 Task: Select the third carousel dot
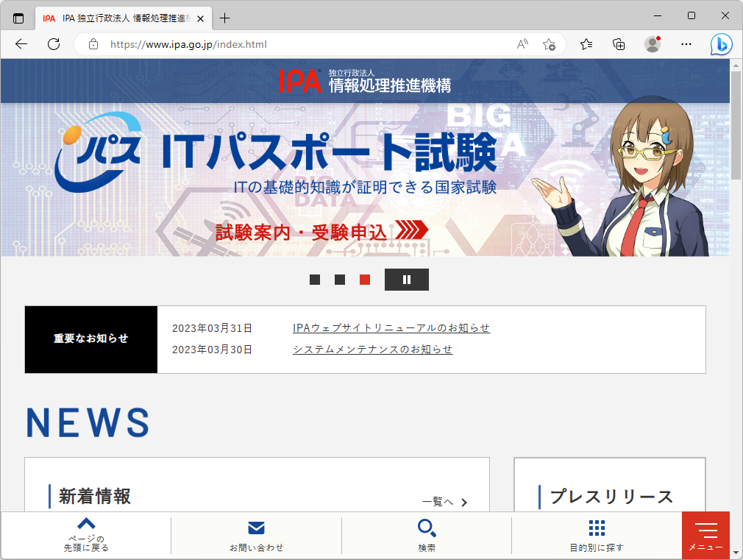(363, 280)
